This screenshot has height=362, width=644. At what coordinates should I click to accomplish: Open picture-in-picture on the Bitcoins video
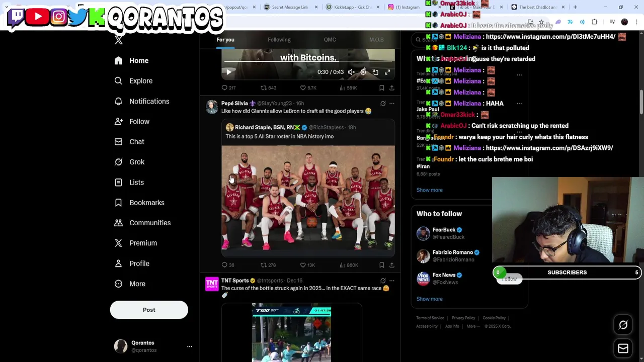[375, 72]
